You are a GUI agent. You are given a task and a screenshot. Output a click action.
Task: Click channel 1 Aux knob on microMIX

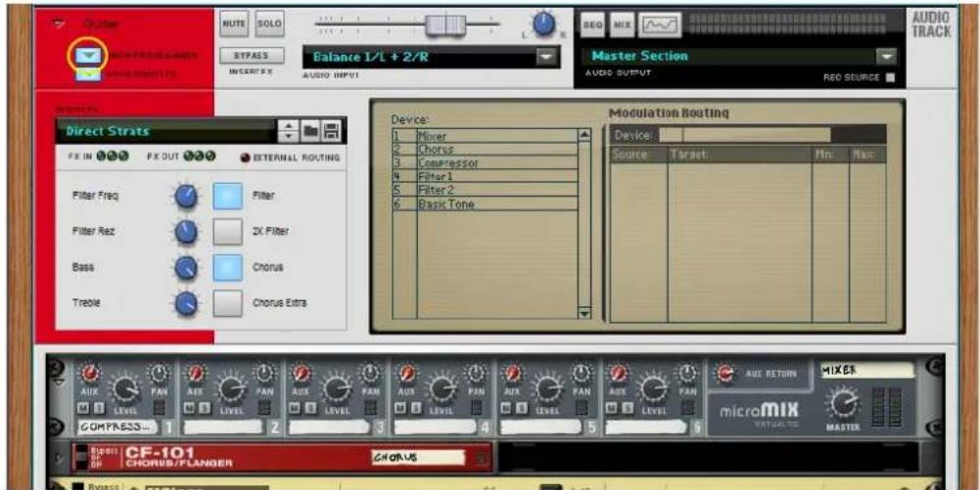pos(89,373)
